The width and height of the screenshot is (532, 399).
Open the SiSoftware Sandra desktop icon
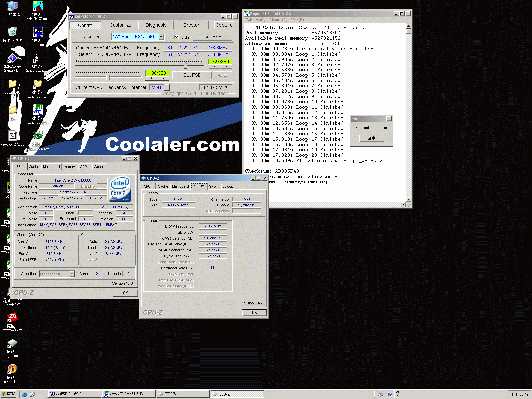point(12,58)
